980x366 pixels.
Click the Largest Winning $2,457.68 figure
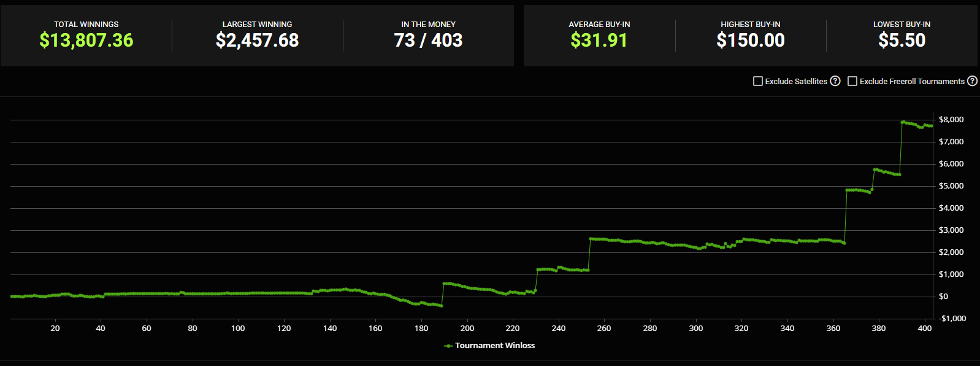257,41
